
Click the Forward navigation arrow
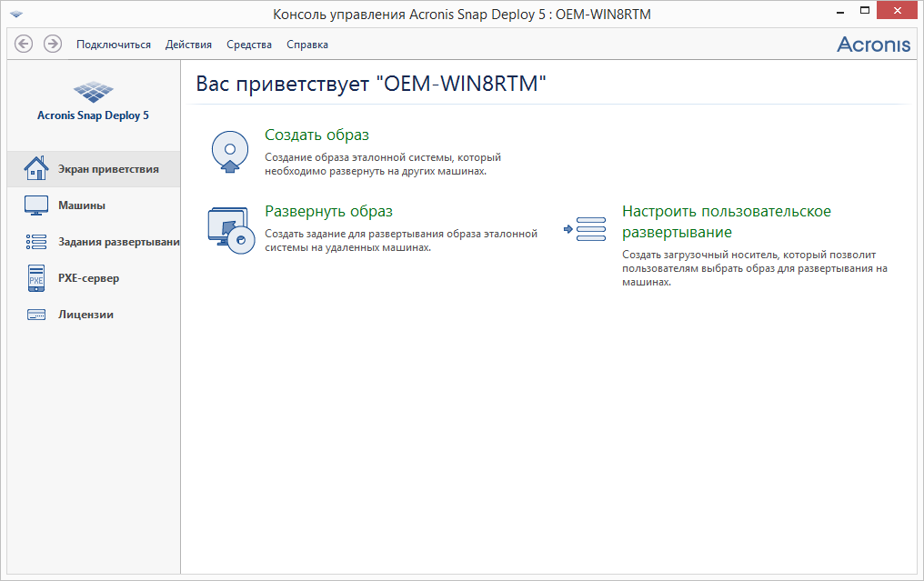[53, 44]
